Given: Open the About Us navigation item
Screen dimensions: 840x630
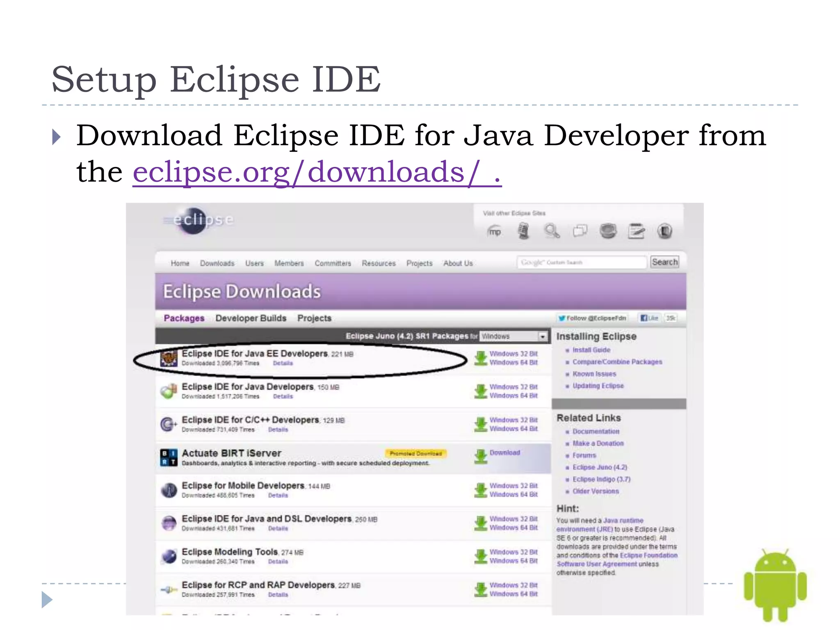Looking at the screenshot, I should (x=458, y=263).
